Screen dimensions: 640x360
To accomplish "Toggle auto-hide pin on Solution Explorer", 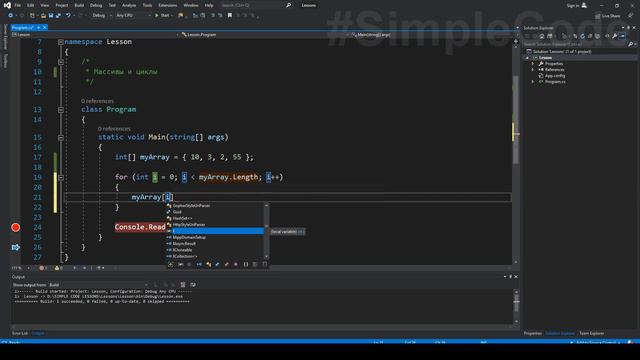I will [x=629, y=27].
